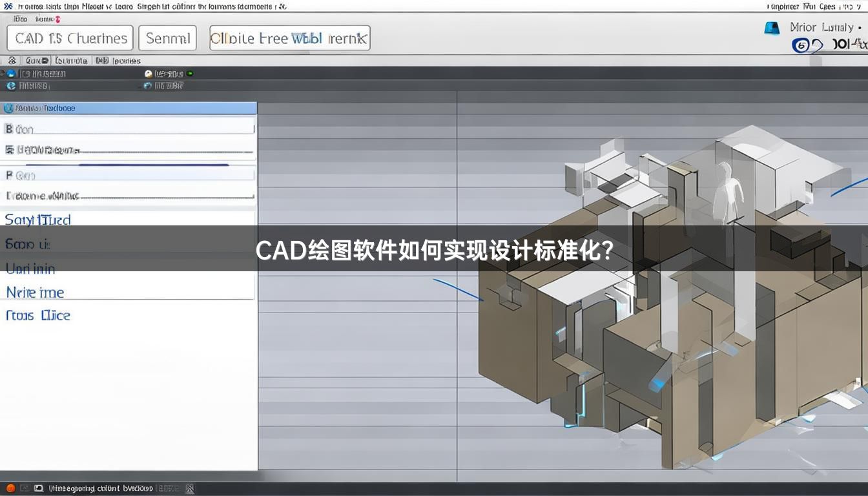Click the Mrior Lutialy label at top right
This screenshot has height=496, width=868.
821,27
